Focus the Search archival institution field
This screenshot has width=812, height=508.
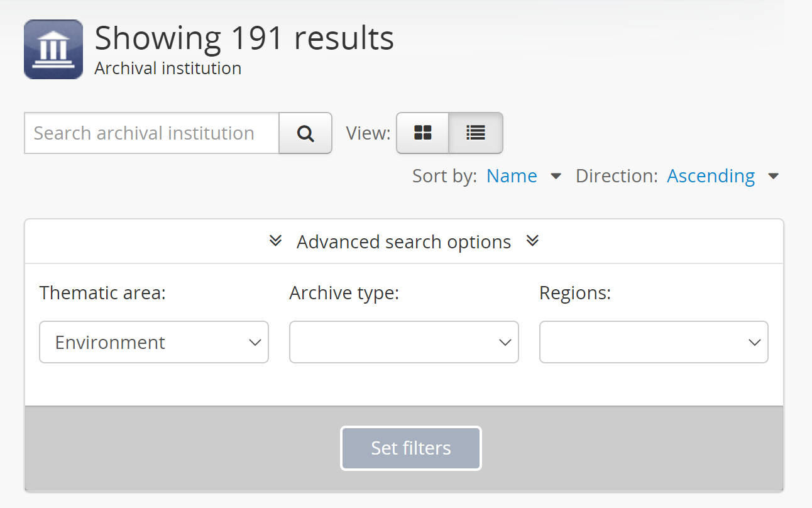151,133
